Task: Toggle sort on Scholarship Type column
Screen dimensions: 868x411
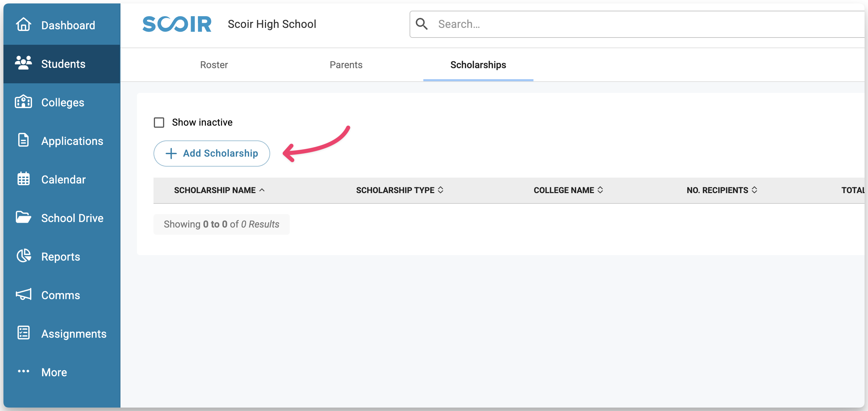Action: point(441,190)
